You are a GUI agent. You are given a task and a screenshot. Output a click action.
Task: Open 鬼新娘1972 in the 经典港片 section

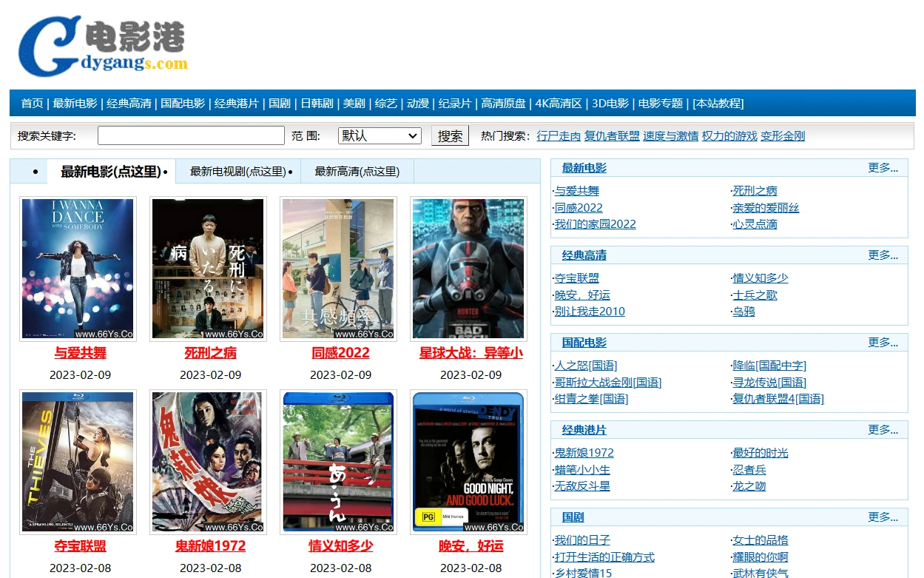(x=584, y=453)
